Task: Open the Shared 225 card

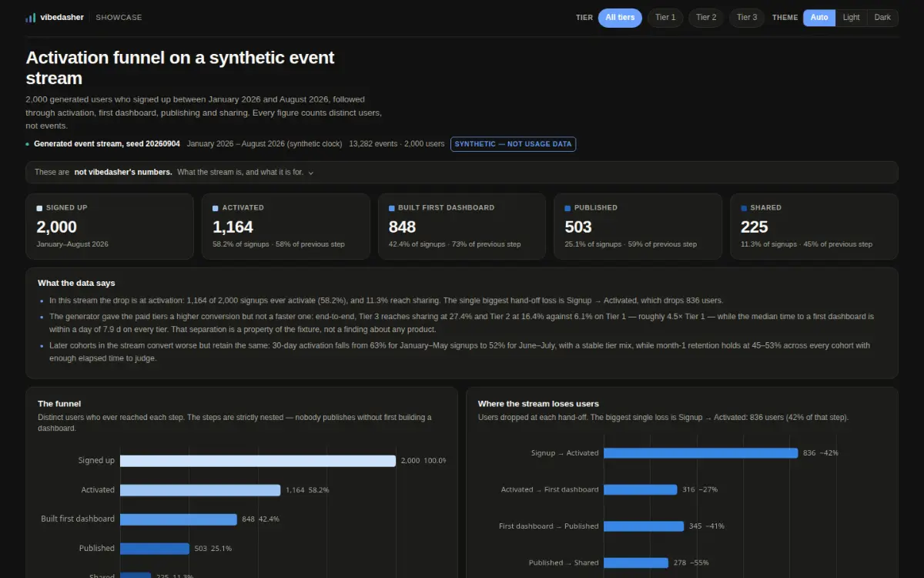Action: click(814, 227)
